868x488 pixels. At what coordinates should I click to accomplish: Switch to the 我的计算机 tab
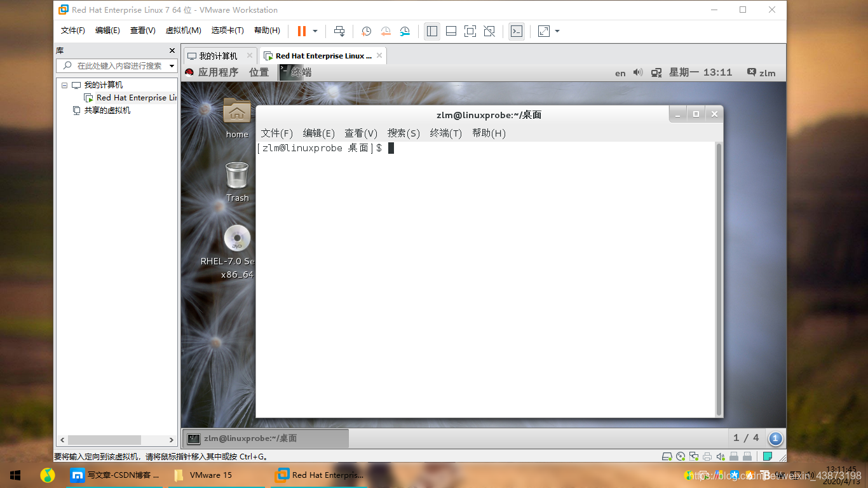click(218, 56)
